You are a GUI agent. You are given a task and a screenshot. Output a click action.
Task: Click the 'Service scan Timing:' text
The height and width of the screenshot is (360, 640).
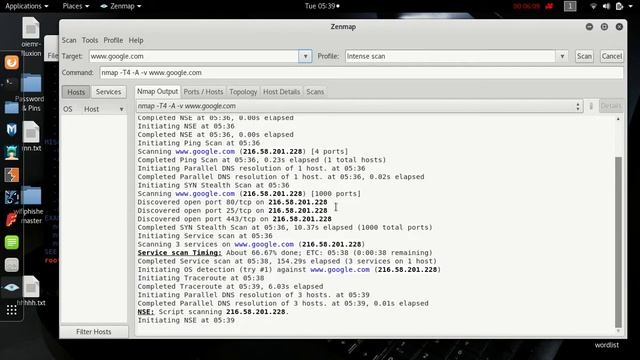tap(180, 253)
